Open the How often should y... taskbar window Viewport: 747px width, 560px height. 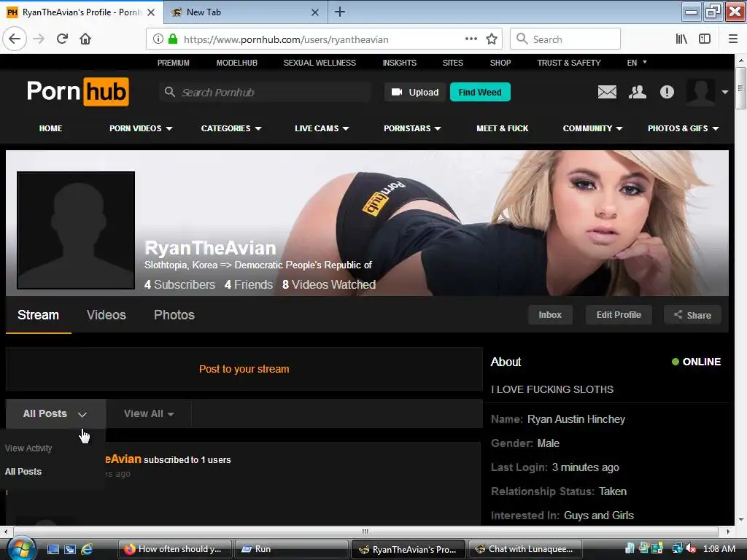174,549
